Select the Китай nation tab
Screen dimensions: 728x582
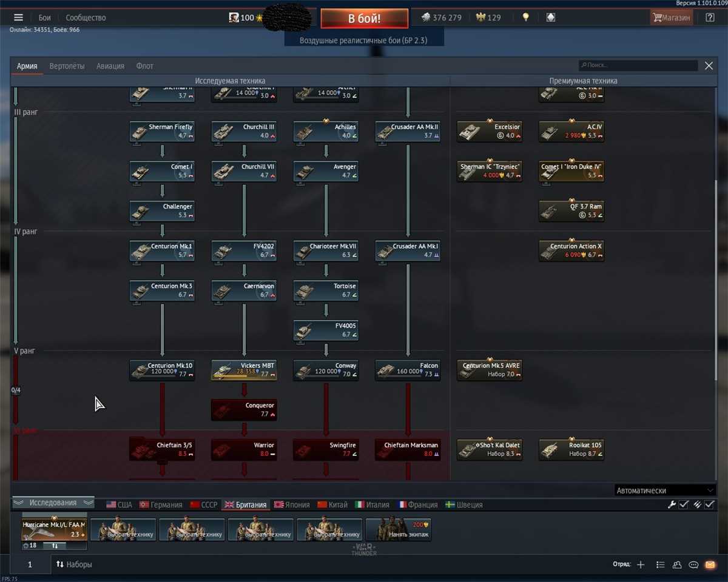pyautogui.click(x=332, y=504)
